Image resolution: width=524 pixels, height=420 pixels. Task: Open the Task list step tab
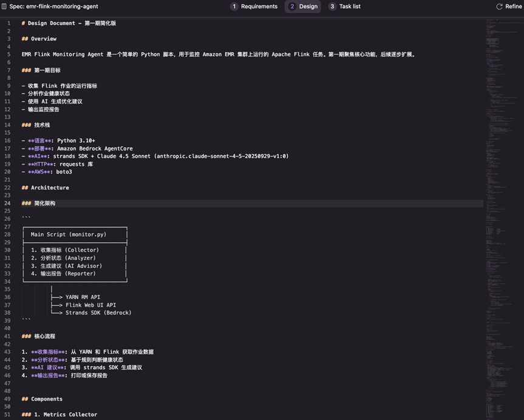[x=344, y=6]
